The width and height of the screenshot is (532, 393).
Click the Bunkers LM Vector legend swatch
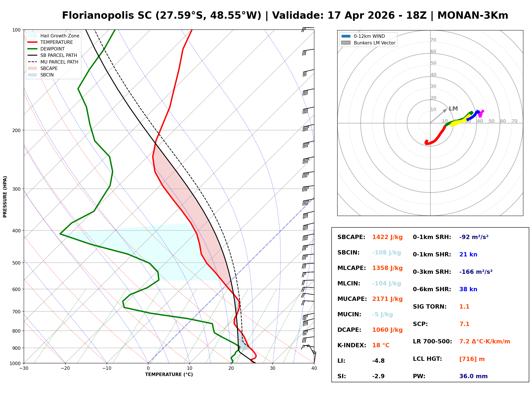[x=346, y=43]
